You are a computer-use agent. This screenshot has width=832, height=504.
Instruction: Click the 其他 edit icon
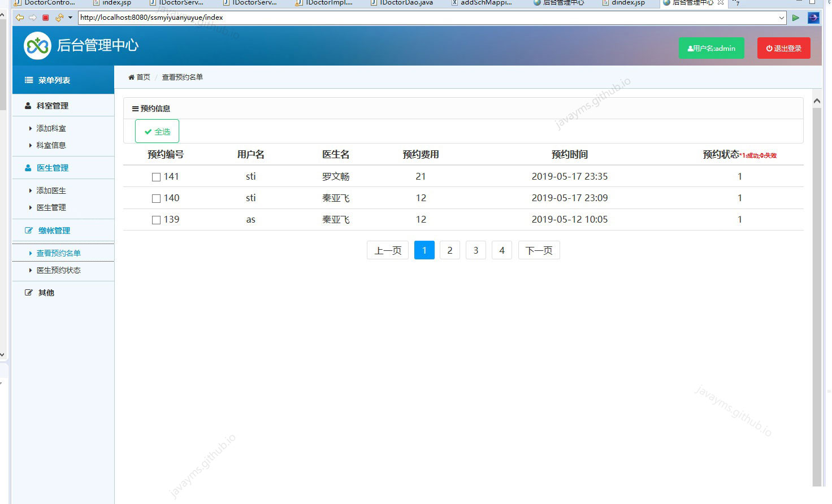[x=29, y=293]
